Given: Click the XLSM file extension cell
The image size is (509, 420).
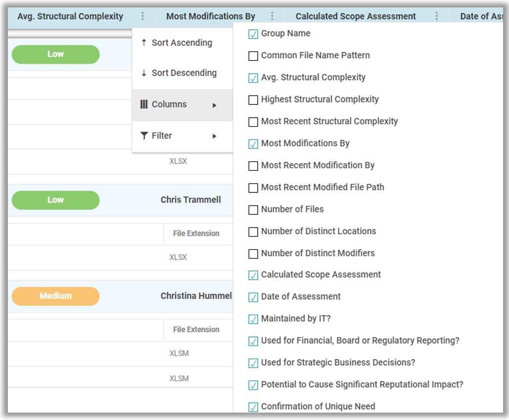Looking at the screenshot, I should 179,354.
